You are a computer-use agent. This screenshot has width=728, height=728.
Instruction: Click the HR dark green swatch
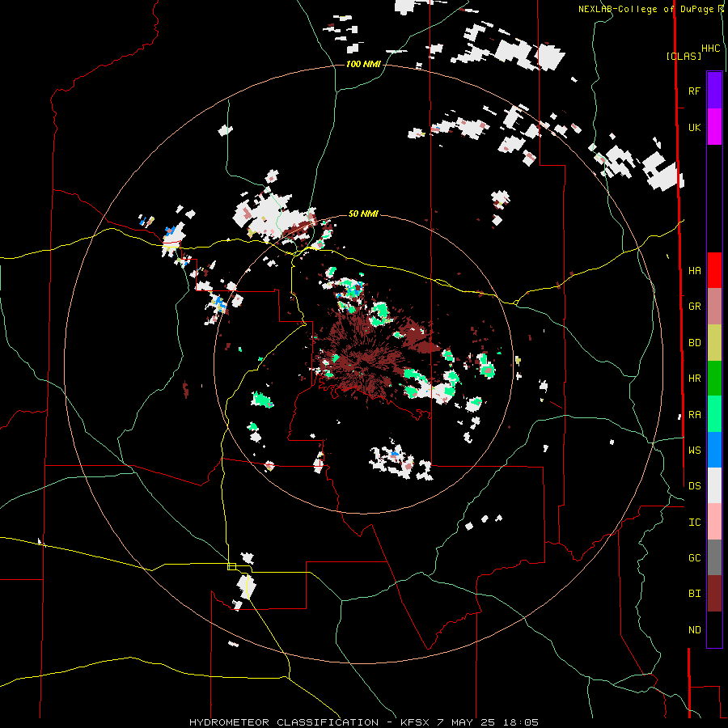click(714, 379)
